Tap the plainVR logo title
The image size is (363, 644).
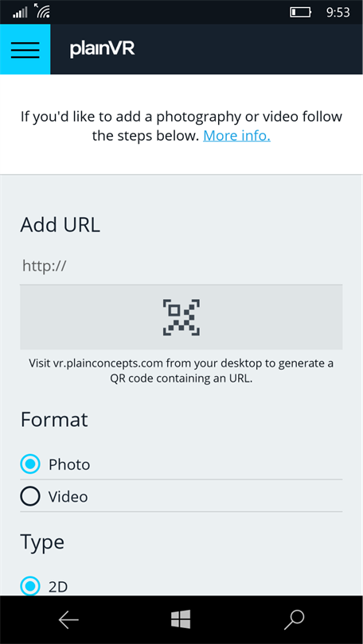point(103,49)
